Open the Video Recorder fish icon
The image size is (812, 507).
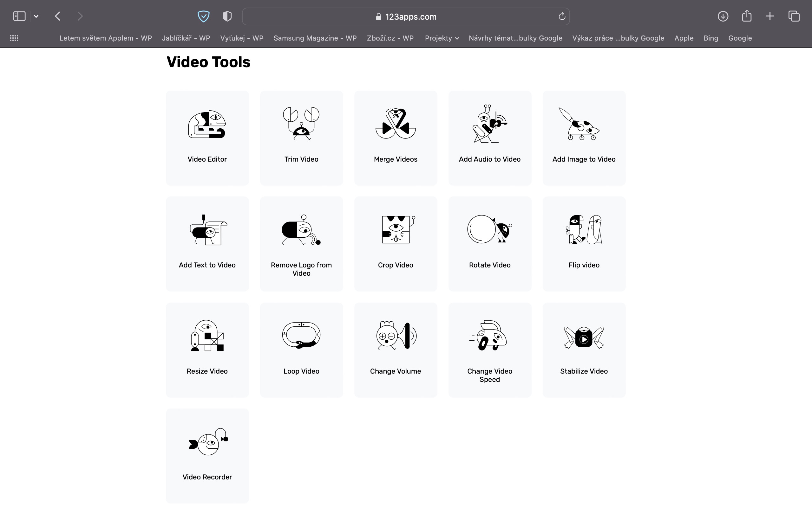click(x=208, y=442)
